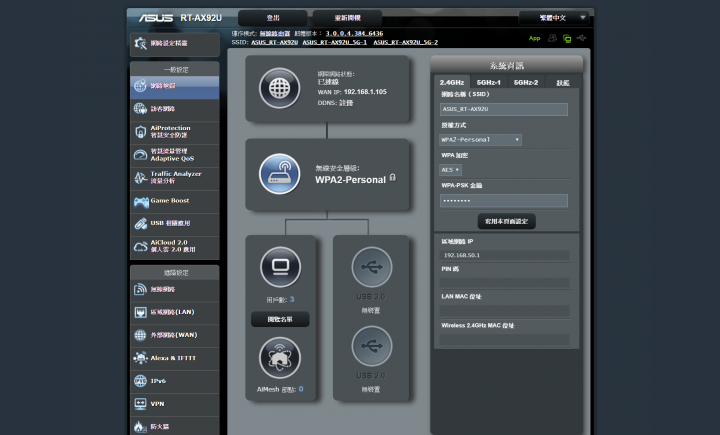Select the Network Map globe icon
Screen dimensions: 720x435
(140, 85)
